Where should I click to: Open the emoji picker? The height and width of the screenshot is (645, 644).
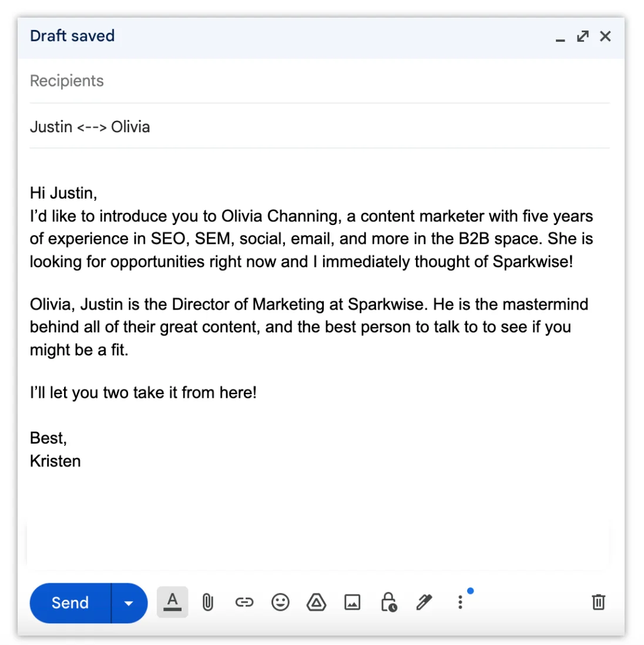[x=280, y=602]
